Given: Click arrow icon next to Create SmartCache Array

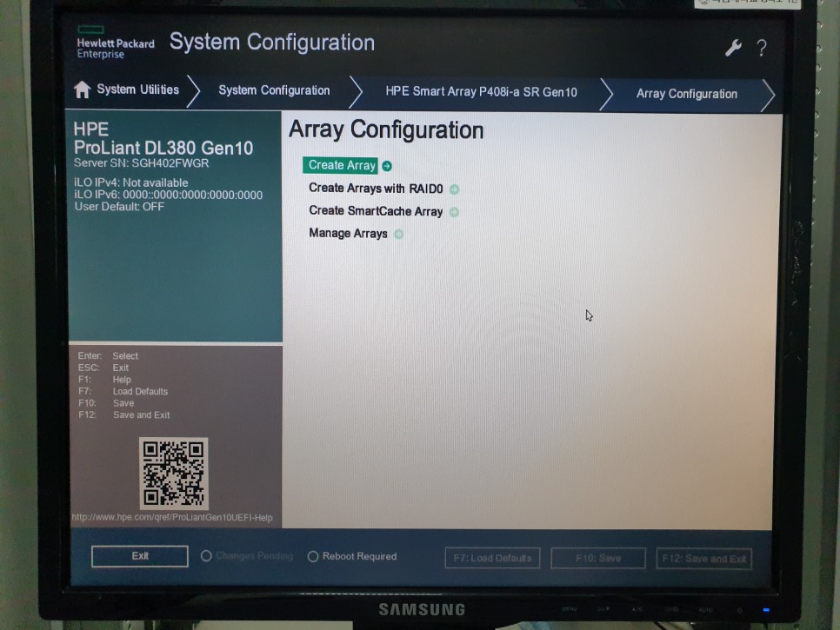Looking at the screenshot, I should click(x=454, y=212).
